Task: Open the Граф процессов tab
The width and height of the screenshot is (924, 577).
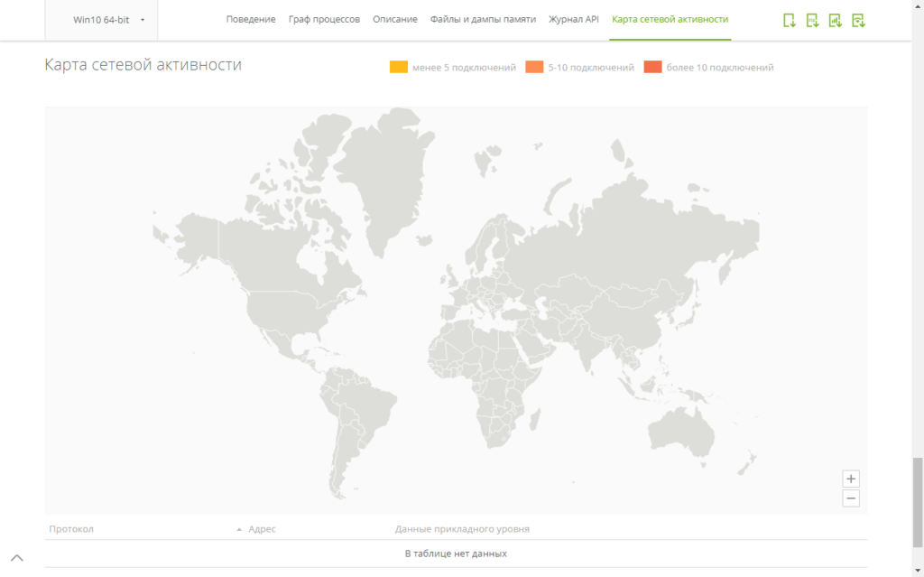Action: click(324, 19)
